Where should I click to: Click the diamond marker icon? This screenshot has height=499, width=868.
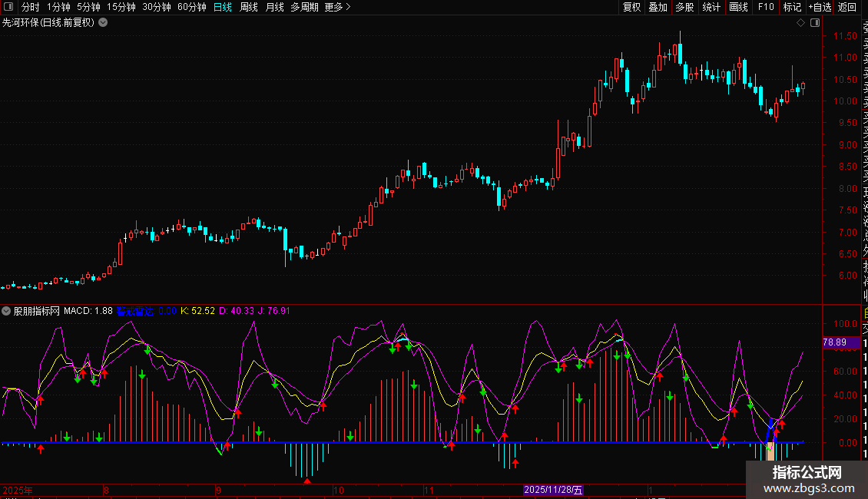pos(800,22)
